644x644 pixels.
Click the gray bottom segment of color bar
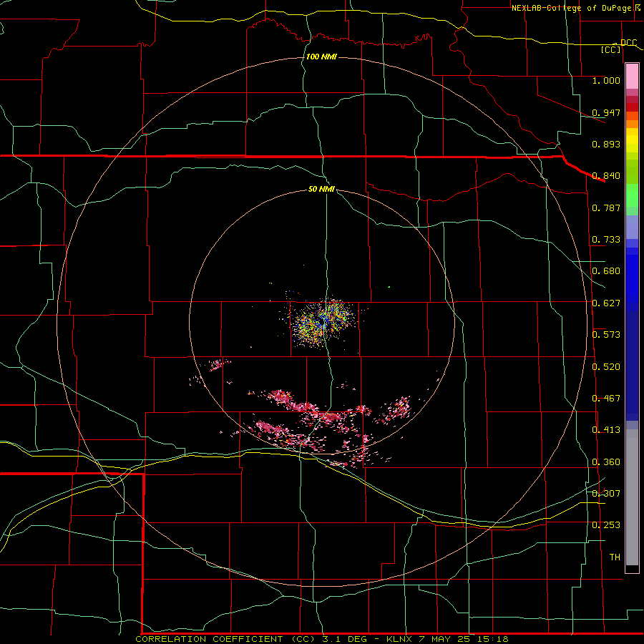[x=632, y=497]
